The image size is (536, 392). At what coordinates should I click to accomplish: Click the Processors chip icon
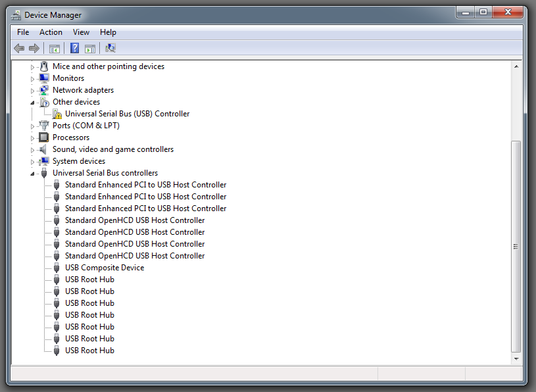pyautogui.click(x=44, y=137)
